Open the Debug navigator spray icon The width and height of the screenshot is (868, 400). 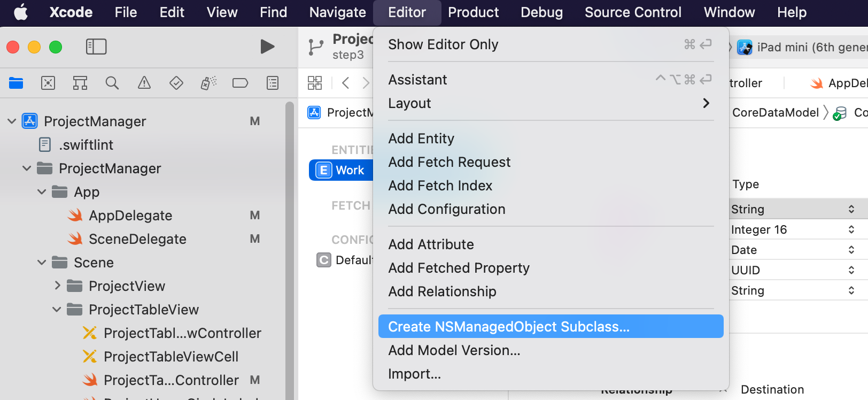(208, 83)
